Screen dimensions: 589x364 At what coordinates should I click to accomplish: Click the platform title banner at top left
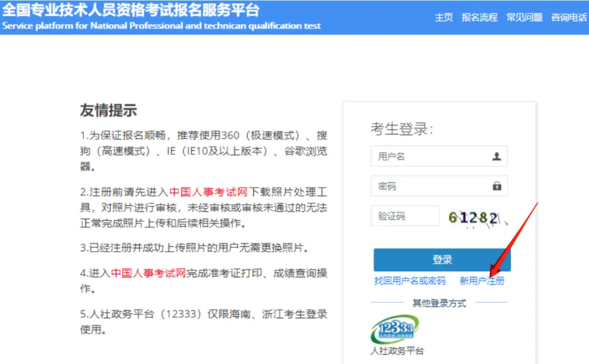[x=131, y=10]
